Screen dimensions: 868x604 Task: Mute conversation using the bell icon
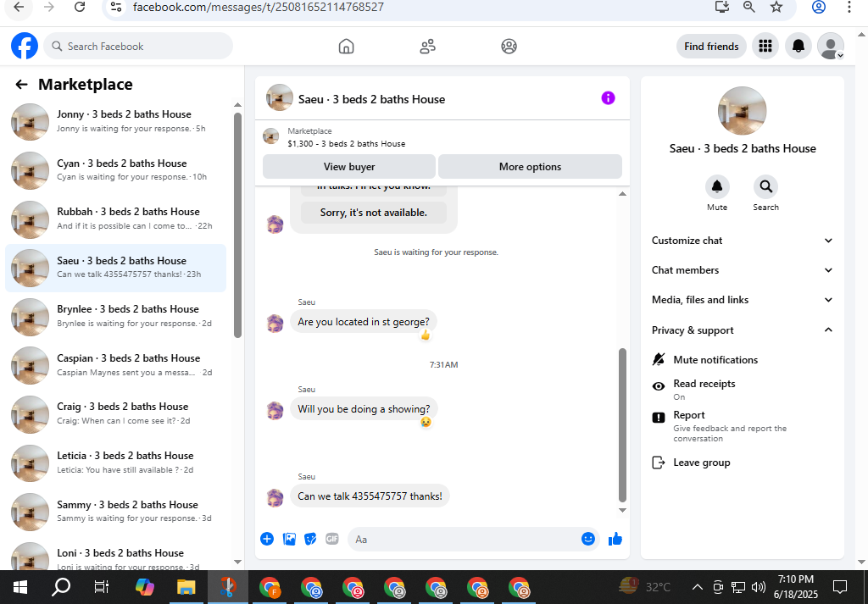coord(717,187)
